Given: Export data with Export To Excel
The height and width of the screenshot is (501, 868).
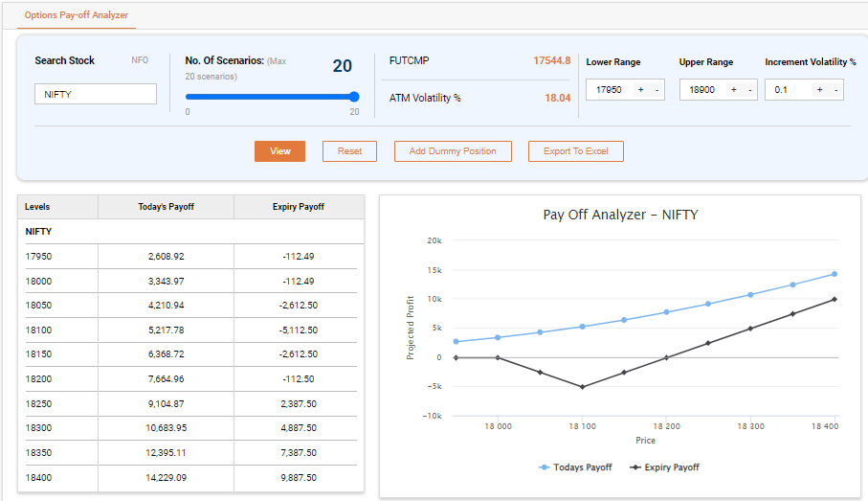Looking at the screenshot, I should [x=575, y=151].
